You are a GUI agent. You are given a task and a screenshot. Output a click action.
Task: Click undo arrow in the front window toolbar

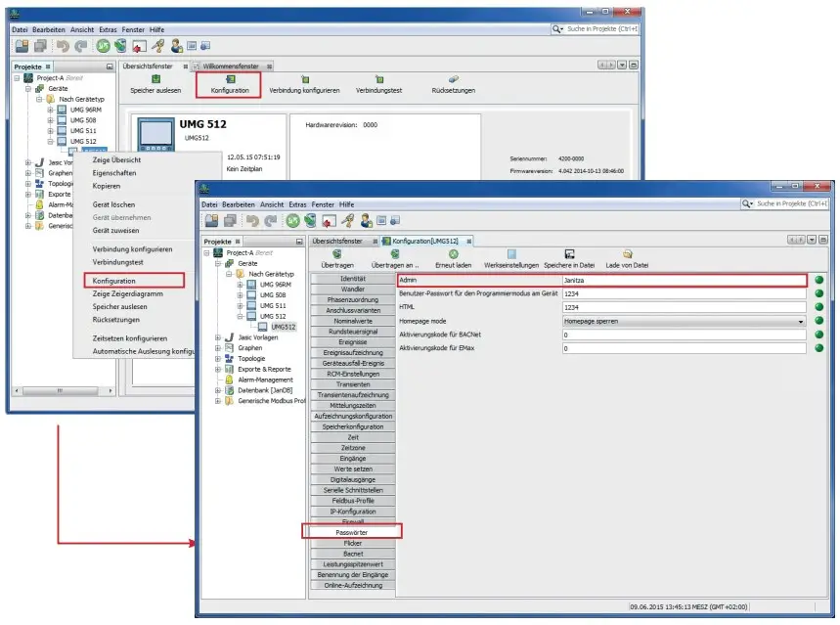coord(252,220)
